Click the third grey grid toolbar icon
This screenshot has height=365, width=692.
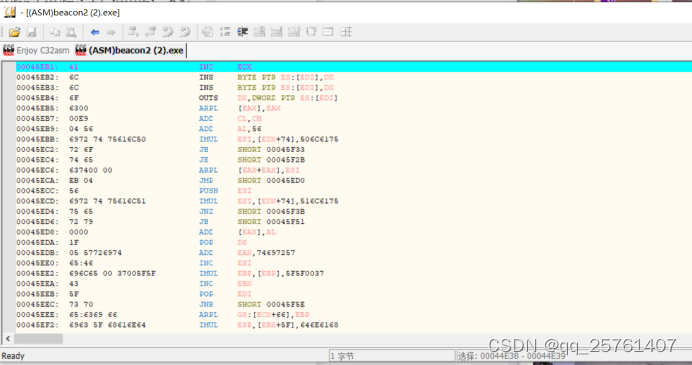(x=294, y=32)
